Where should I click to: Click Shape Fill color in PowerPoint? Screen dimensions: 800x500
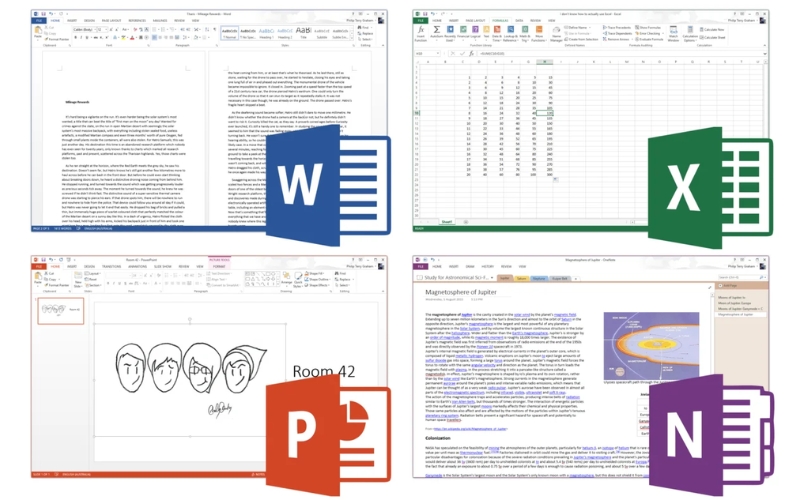pyautogui.click(x=314, y=273)
